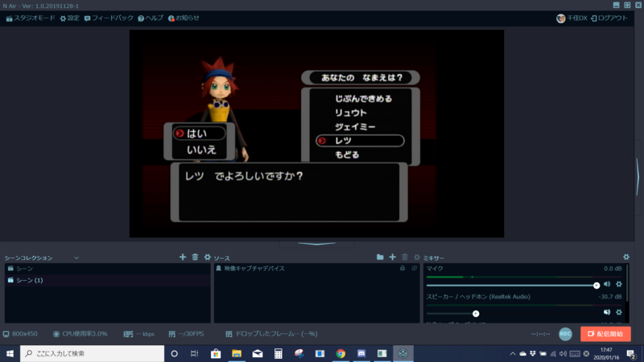Open お知らせ notifications item

tap(184, 18)
